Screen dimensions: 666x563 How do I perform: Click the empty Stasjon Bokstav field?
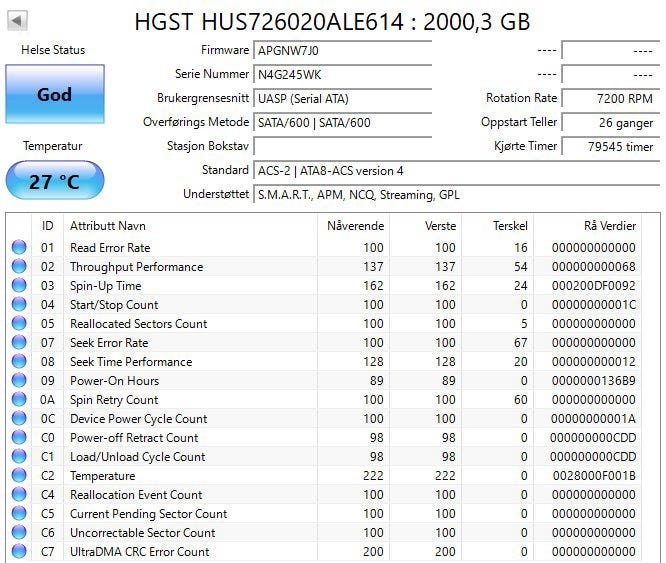(342, 146)
